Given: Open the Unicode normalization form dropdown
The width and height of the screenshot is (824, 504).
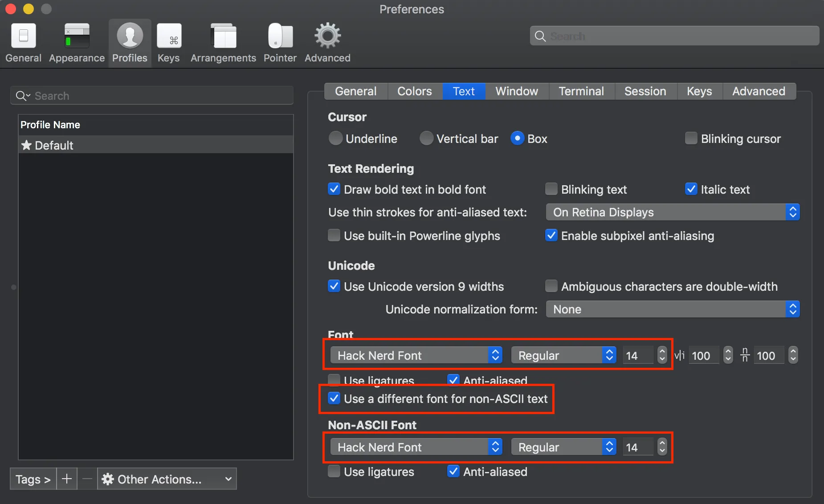Looking at the screenshot, I should click(672, 309).
